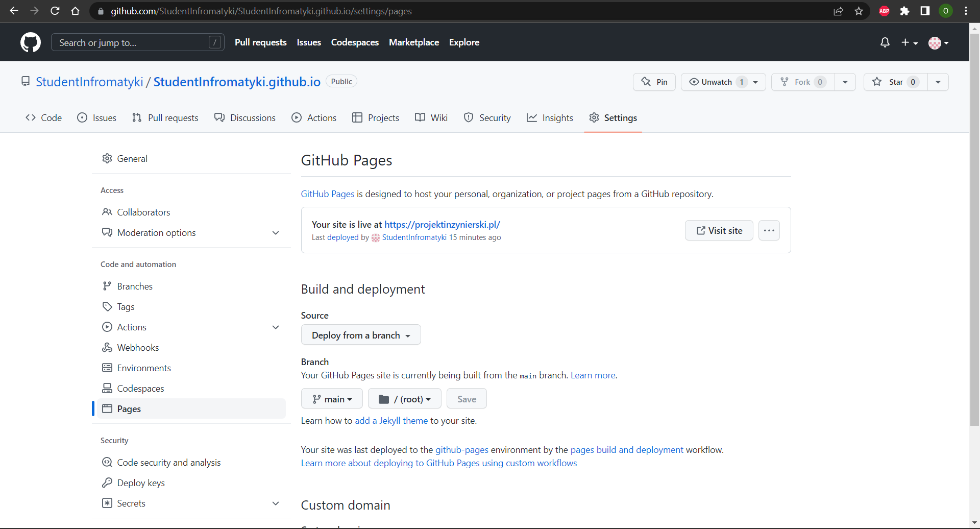This screenshot has width=980, height=529.
Task: Toggle Unwatch for this repository
Action: (717, 82)
